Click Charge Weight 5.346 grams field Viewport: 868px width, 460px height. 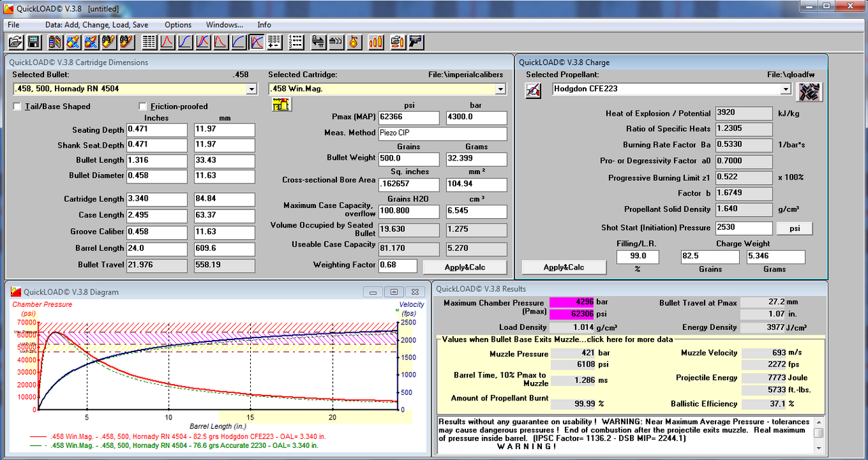(775, 257)
